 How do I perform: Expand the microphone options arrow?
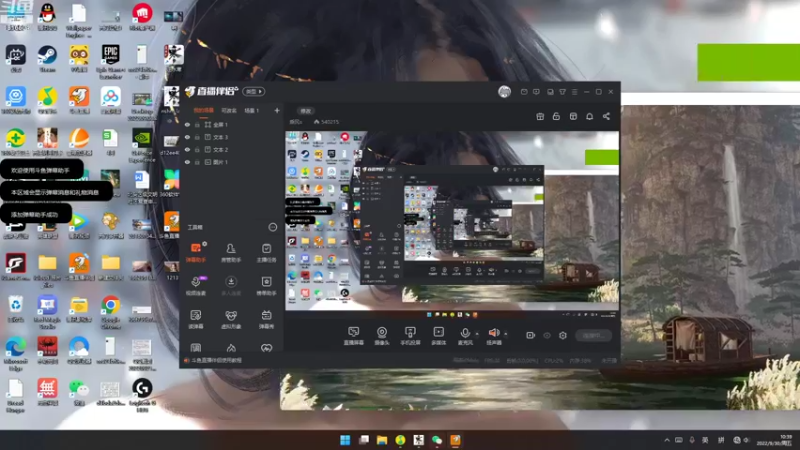tap(477, 334)
